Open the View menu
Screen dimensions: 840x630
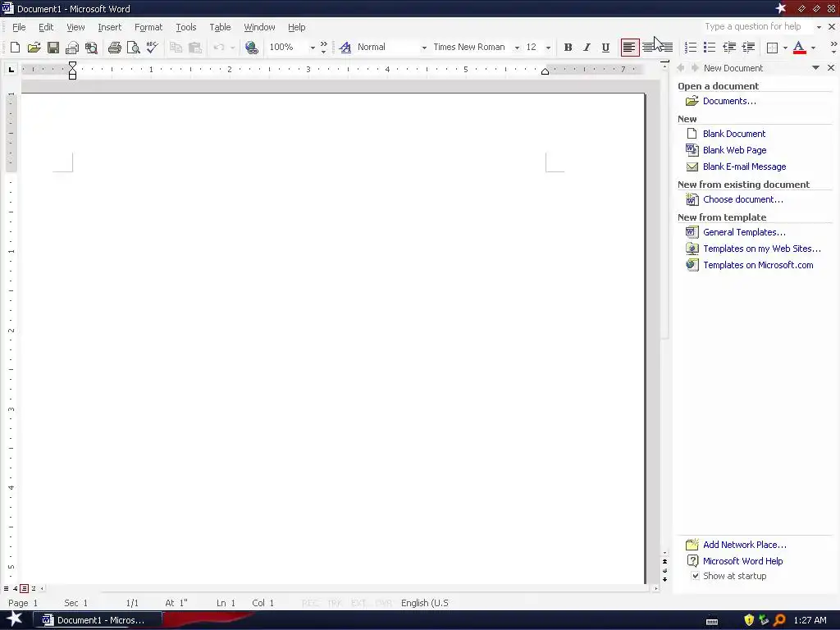coord(75,27)
